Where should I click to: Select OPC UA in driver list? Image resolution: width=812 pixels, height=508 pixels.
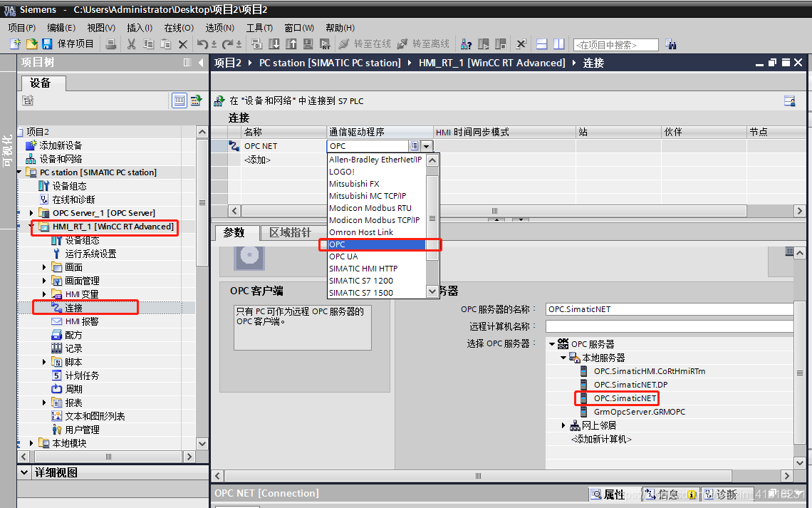[x=377, y=256]
